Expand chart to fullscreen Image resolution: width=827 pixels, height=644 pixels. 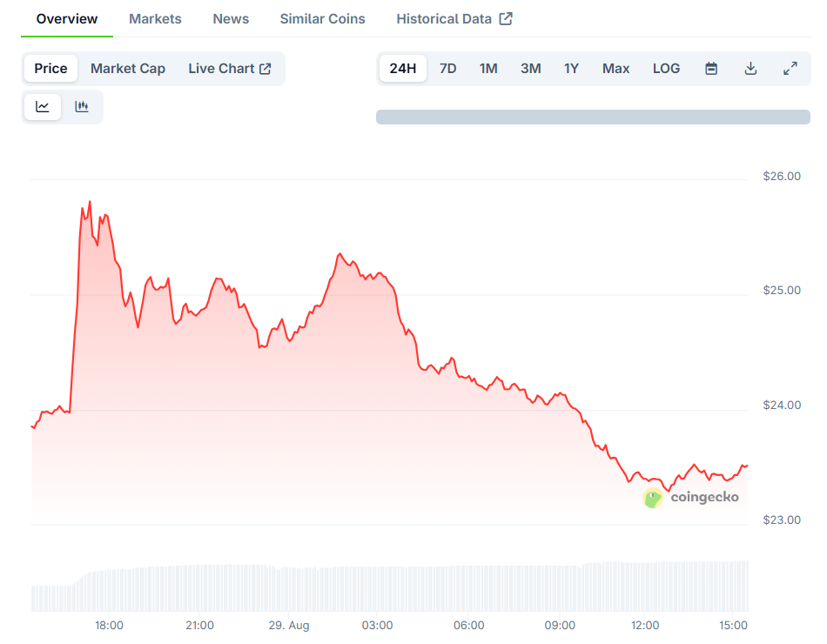[x=790, y=69]
